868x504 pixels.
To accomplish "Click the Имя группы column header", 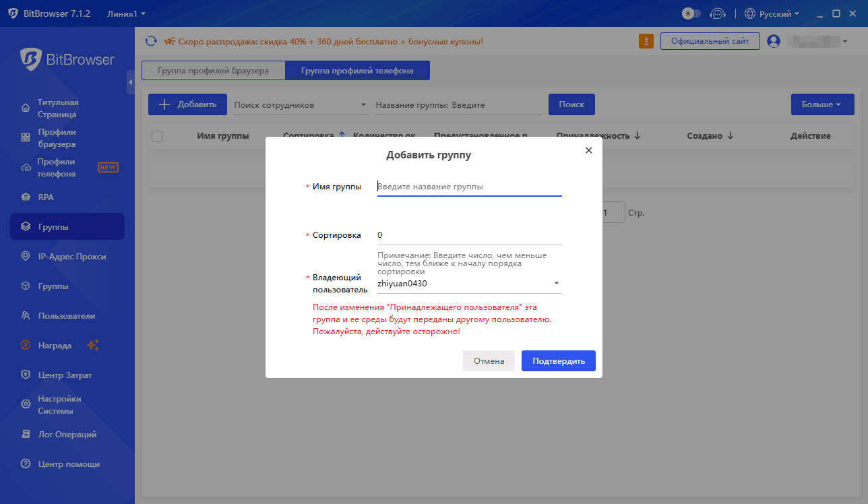I will (223, 136).
